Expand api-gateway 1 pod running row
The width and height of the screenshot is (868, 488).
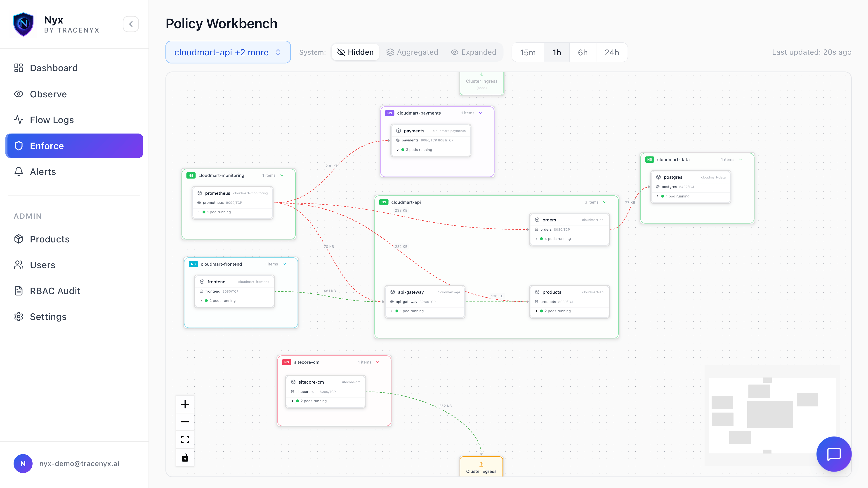point(425,311)
